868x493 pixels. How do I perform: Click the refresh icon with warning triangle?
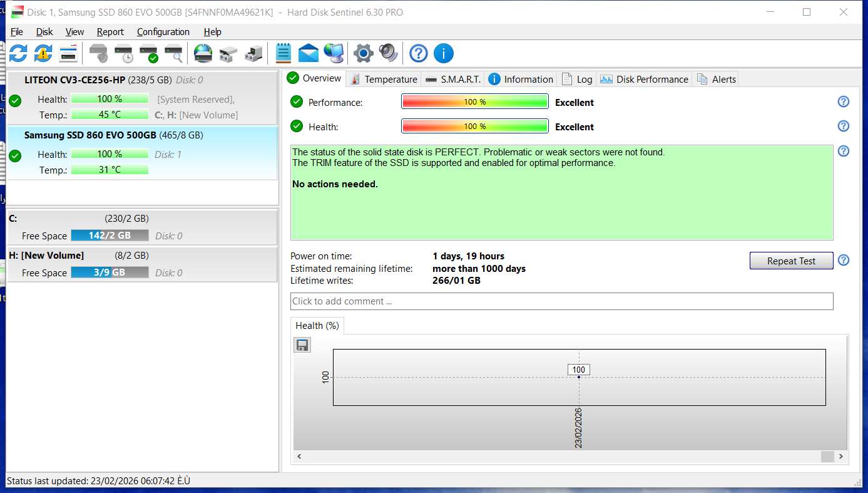pyautogui.click(x=43, y=54)
